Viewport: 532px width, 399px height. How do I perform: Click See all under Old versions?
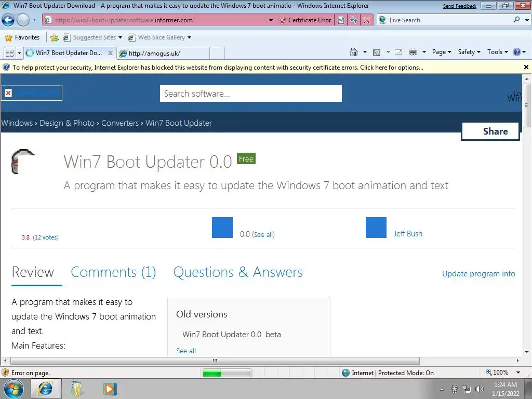(x=186, y=351)
